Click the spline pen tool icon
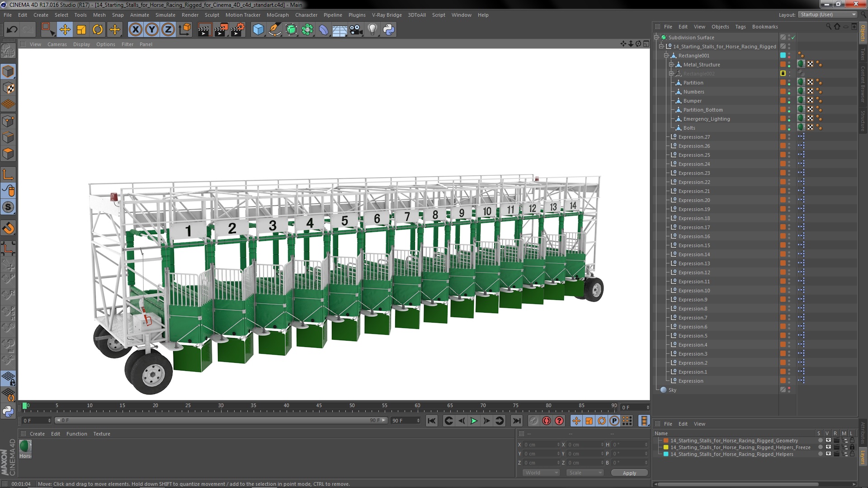868x488 pixels. click(x=274, y=30)
